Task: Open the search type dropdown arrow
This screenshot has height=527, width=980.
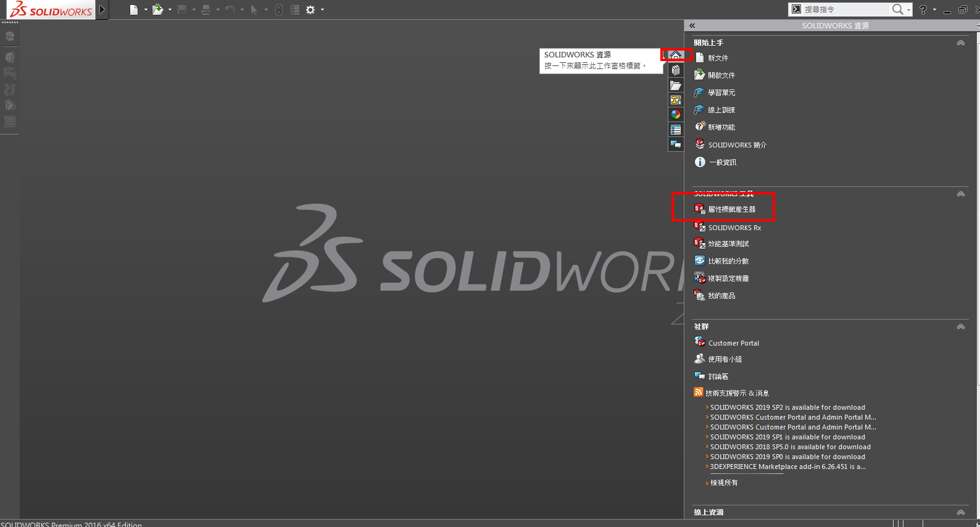Action: (x=908, y=10)
